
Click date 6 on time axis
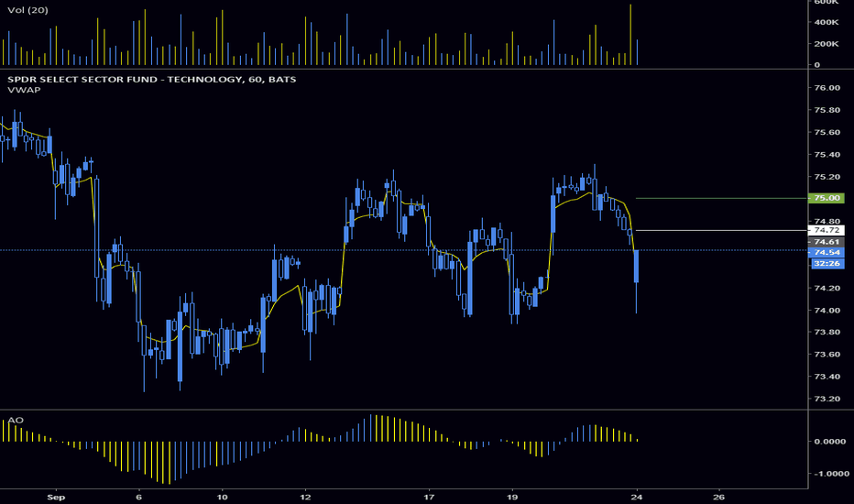pyautogui.click(x=139, y=497)
